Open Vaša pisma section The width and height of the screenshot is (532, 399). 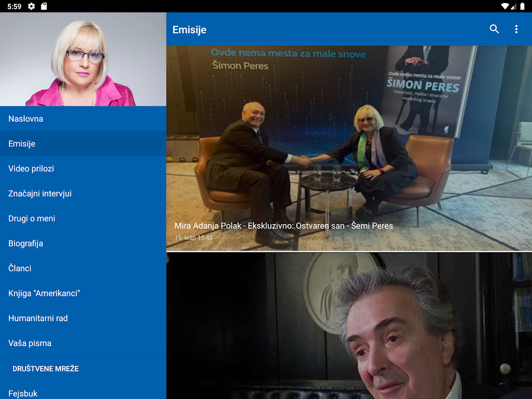point(83,343)
